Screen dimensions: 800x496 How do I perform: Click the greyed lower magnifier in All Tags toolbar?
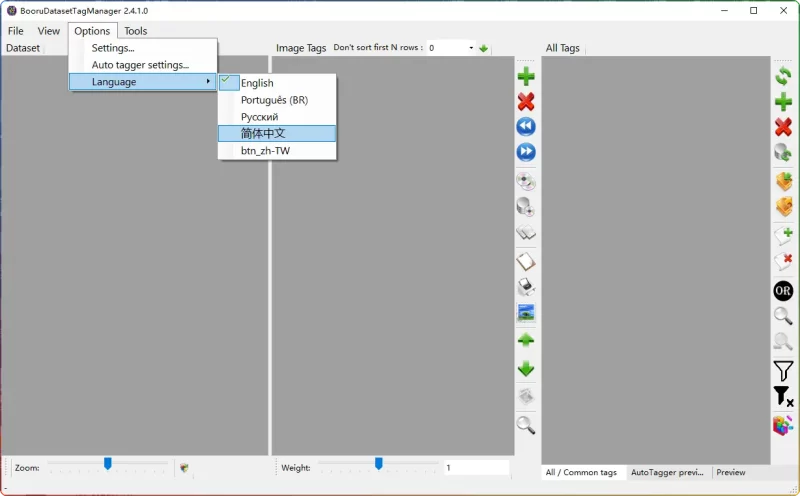783,341
